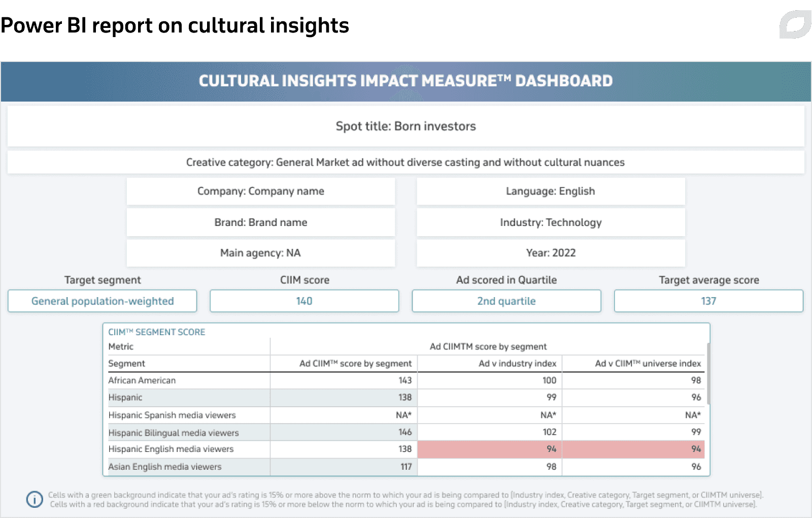Click the red universe index 94 cell

coord(633,449)
